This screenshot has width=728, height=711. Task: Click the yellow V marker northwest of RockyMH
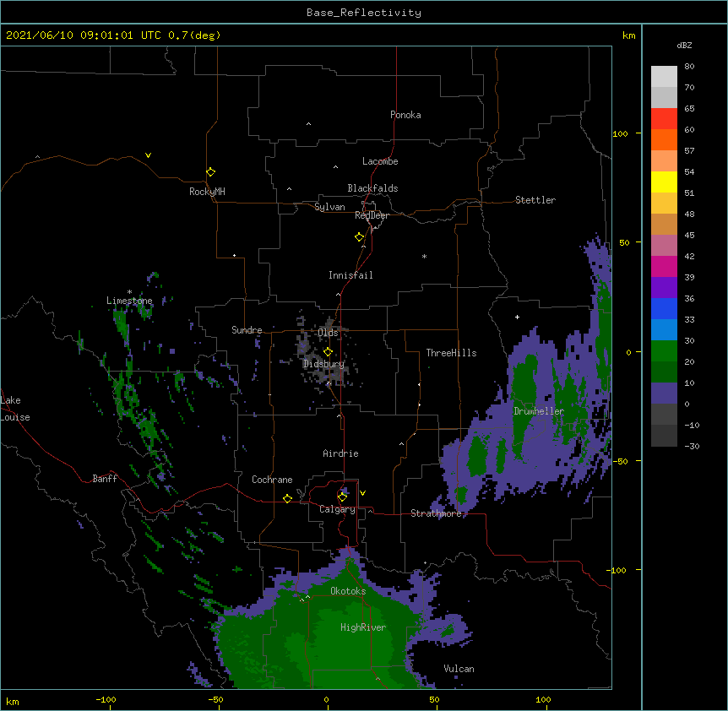(148, 155)
